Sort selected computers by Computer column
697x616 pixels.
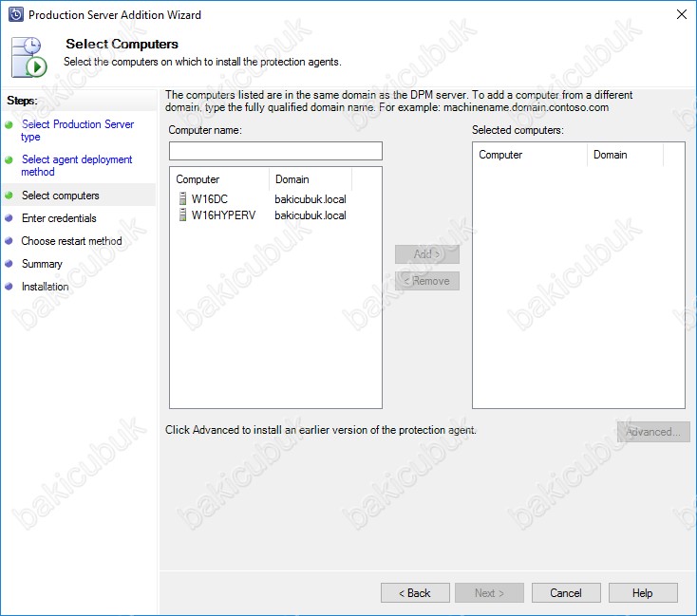pyautogui.click(x=530, y=155)
